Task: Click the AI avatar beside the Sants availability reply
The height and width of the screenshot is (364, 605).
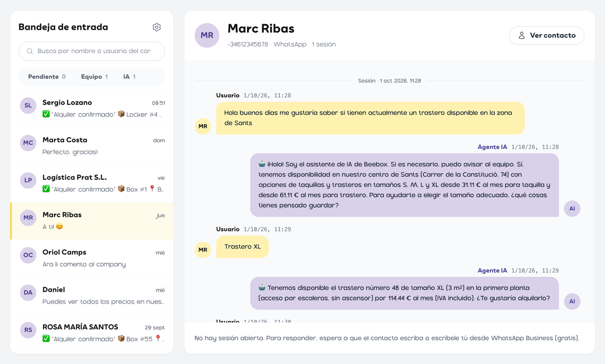Action: point(572,208)
